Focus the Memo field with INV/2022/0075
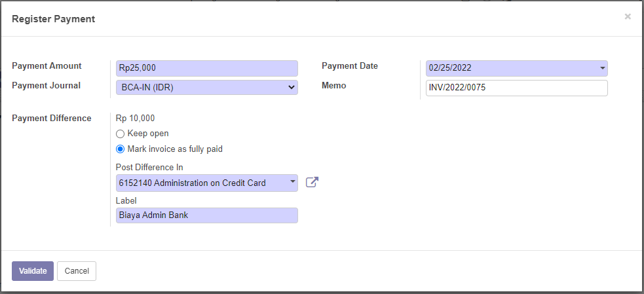The image size is (644, 294). [x=516, y=88]
